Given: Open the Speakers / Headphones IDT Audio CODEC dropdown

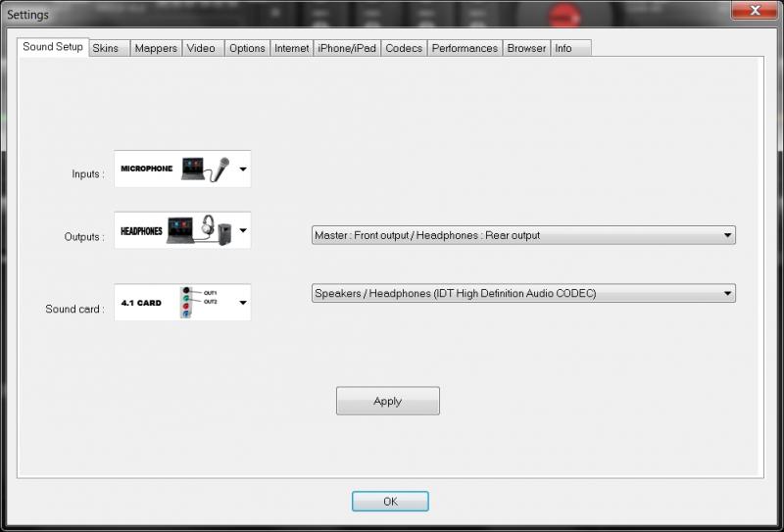Looking at the screenshot, I should click(x=523, y=293).
